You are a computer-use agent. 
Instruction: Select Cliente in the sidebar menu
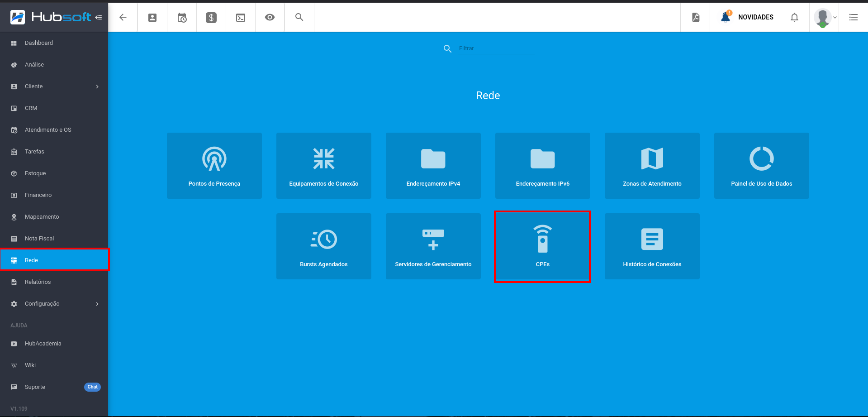(x=54, y=86)
